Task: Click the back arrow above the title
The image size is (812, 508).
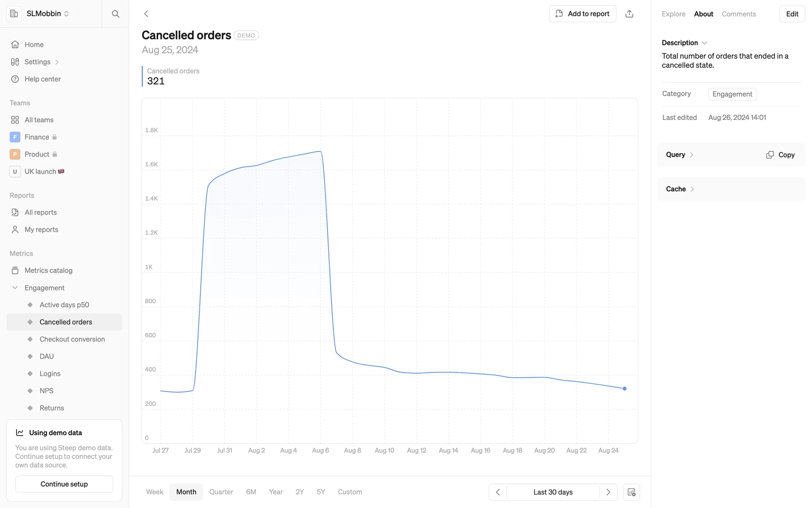Action: click(146, 14)
